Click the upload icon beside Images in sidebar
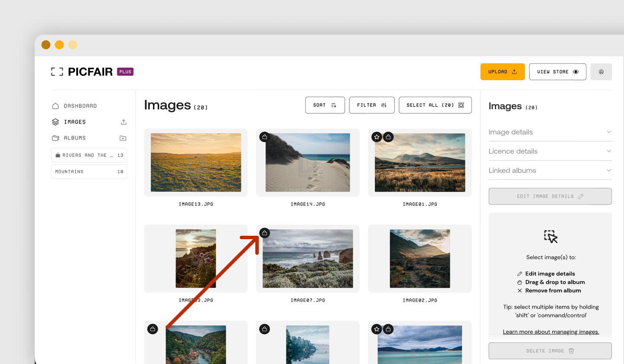The image size is (624, 364). coord(123,122)
